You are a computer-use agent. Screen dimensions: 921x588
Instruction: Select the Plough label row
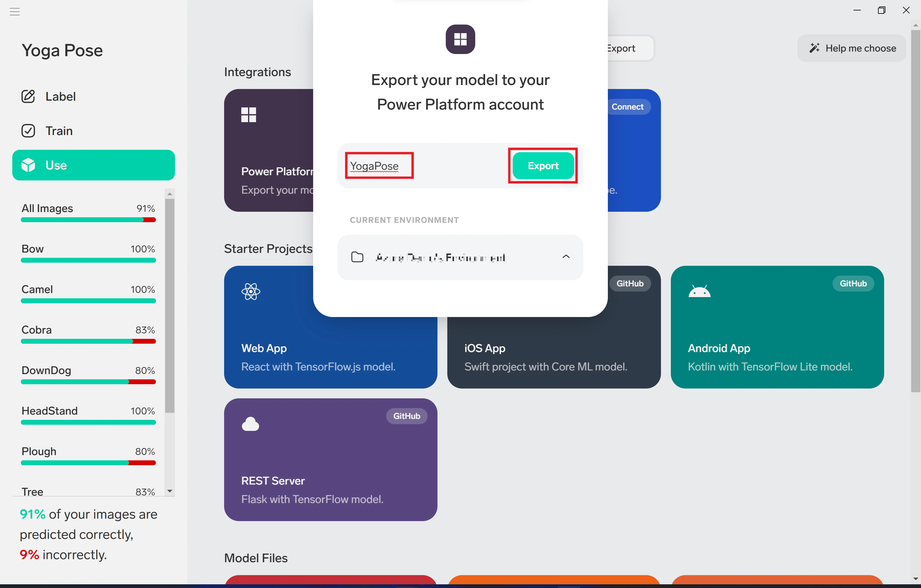coord(88,455)
